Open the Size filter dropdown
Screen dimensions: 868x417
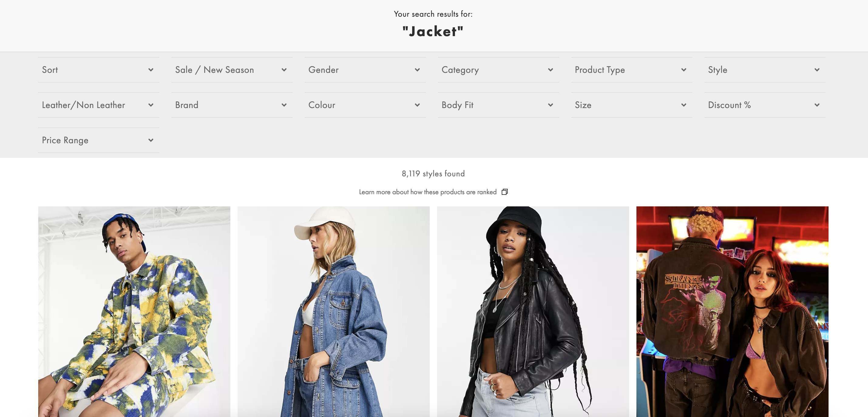(631, 105)
